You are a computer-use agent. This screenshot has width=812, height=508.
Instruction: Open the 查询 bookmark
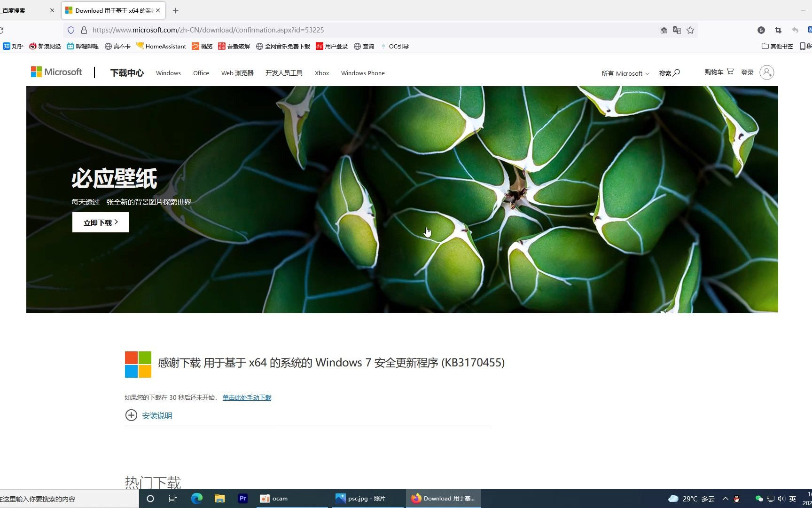tap(364, 46)
